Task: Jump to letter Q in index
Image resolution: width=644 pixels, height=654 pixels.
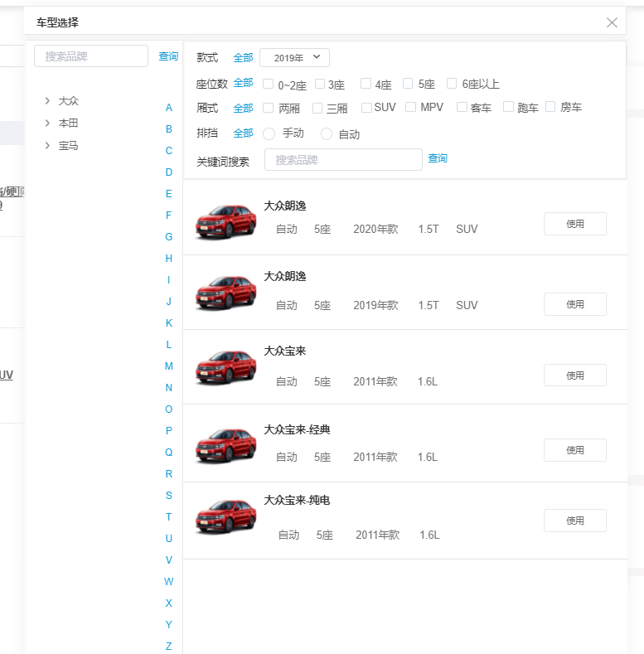Action: (168, 452)
